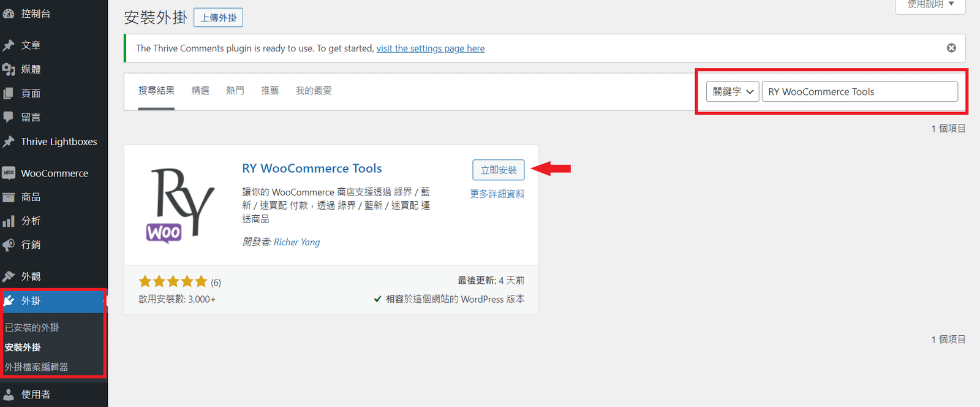The width and height of the screenshot is (980, 407).
Task: Open the 文章 menu label
Action: pos(31,45)
